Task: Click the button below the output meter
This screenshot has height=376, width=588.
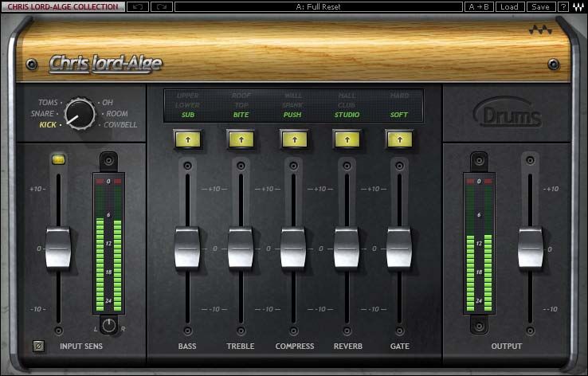Action: click(x=480, y=326)
